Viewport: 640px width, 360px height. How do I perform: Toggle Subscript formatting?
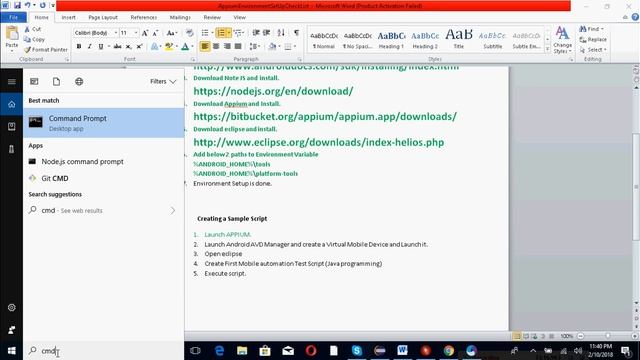[129, 47]
